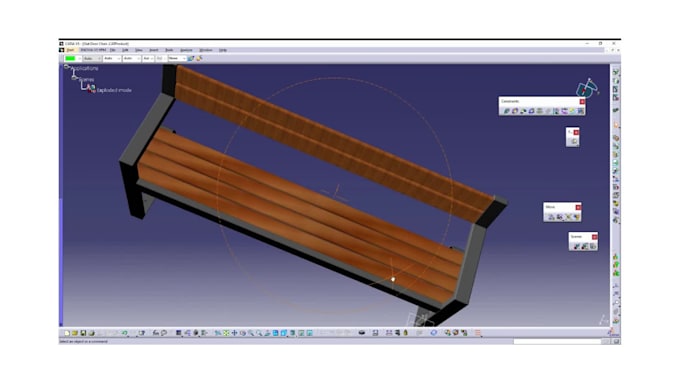The image size is (680, 383).
Task: Open the ENOVIA V5 VPM menu
Action: coord(93,50)
